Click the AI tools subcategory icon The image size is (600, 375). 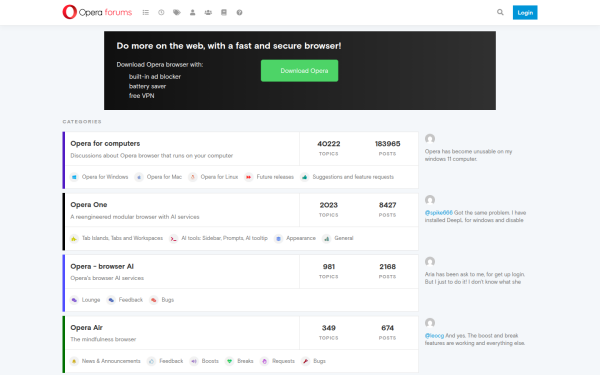coord(174,239)
